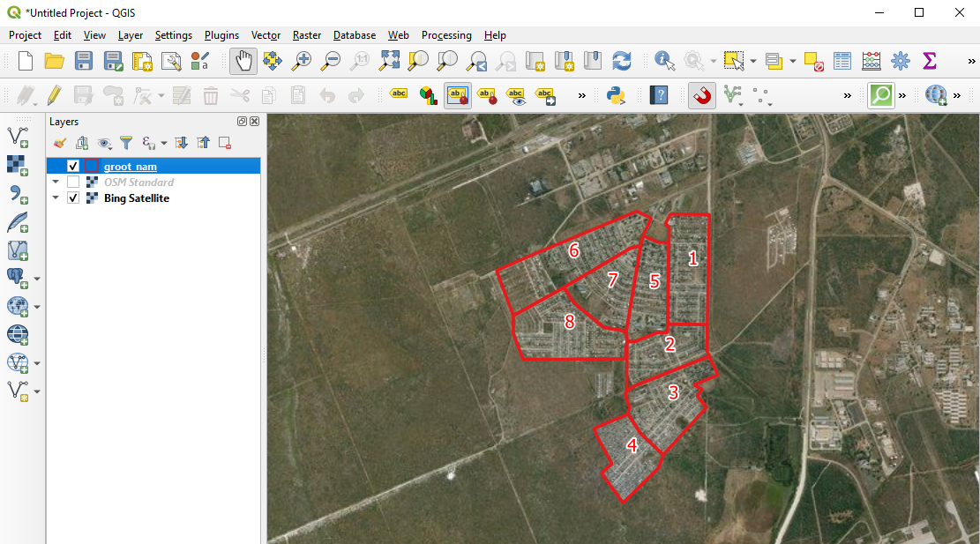Click the groot_nam red symbol swatch

point(92,166)
